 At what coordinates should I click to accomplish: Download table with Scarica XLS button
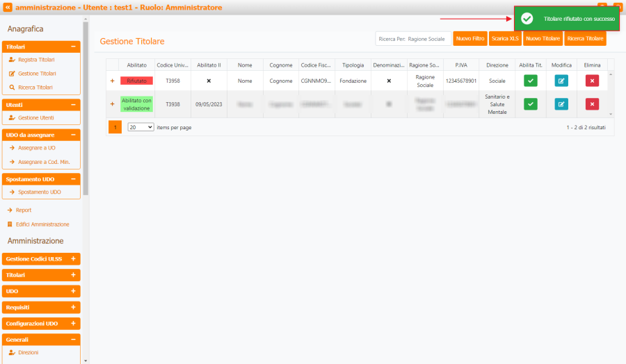tap(505, 38)
